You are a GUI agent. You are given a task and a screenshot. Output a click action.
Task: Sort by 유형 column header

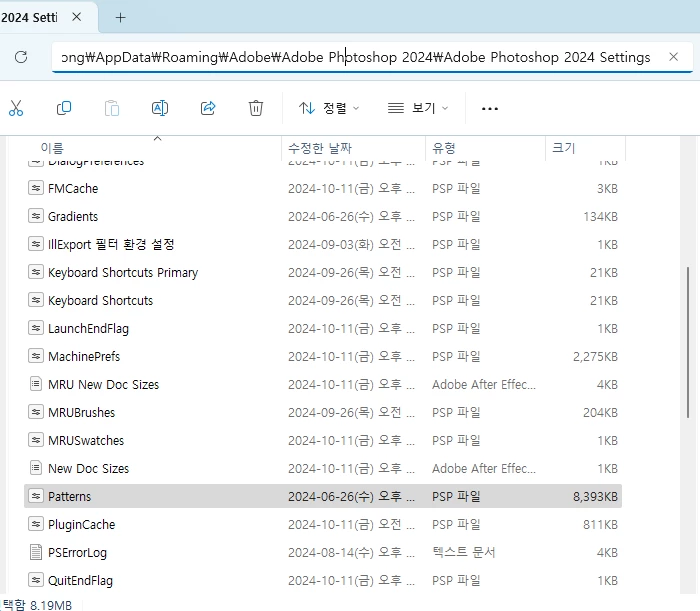(444, 148)
